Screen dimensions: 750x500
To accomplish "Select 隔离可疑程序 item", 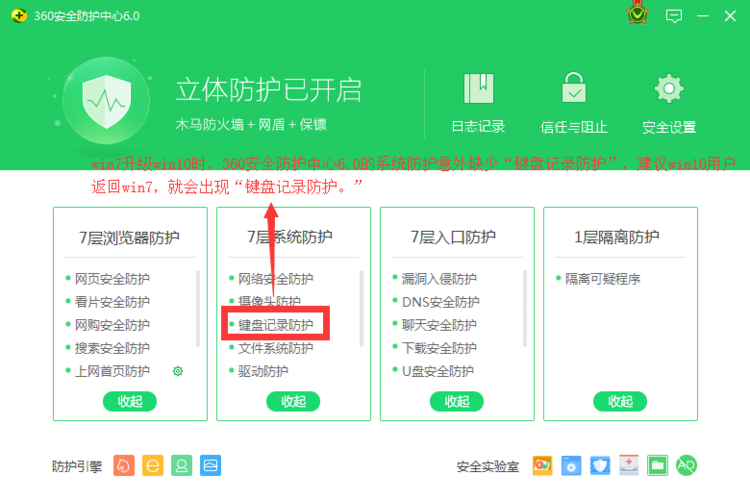I will coord(603,278).
